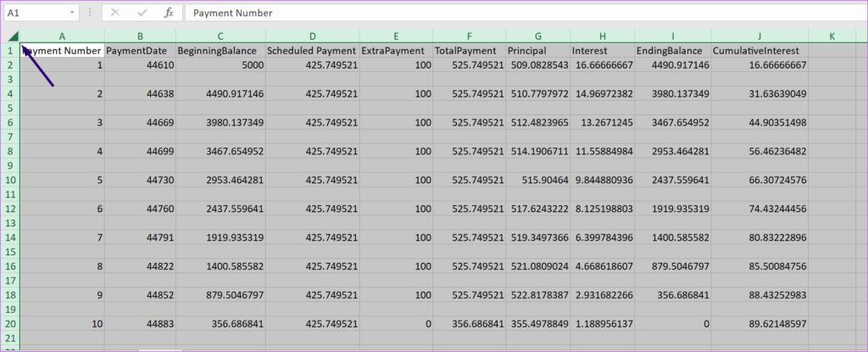
Task: Click the formula bar options dots handle
Action: point(90,13)
